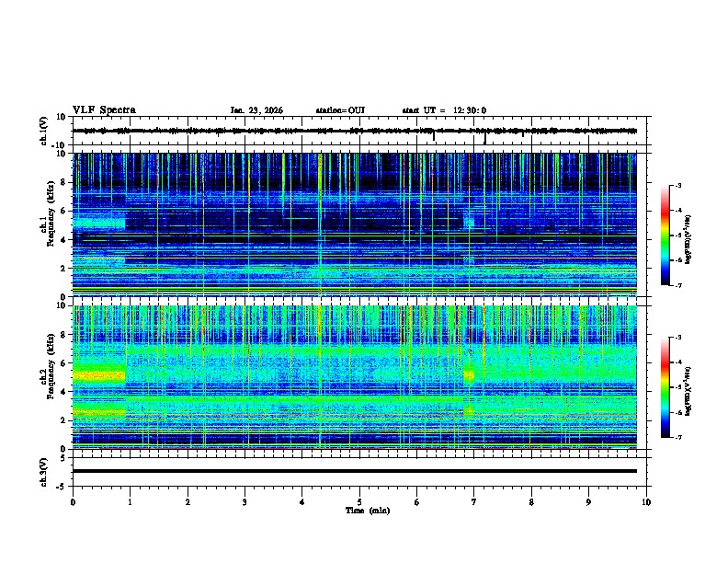Click the "ch.3(V)" axis label
The image size is (728, 563).
click(x=44, y=472)
